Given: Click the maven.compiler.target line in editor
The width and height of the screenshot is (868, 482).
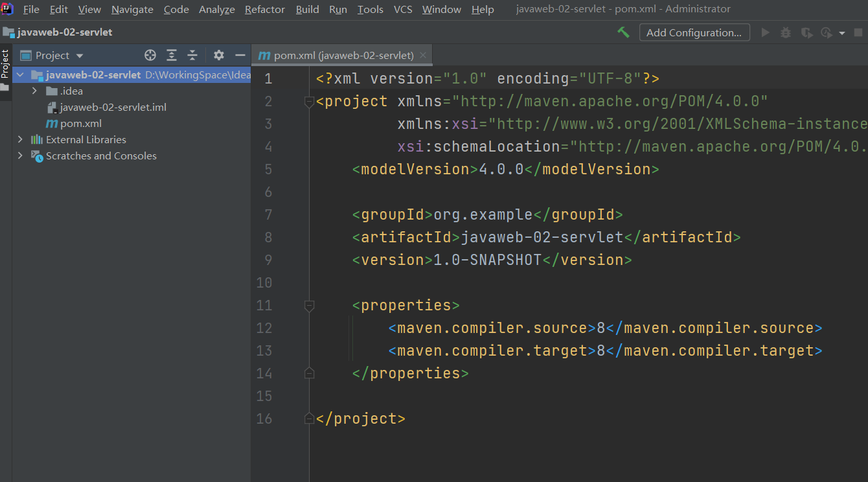Looking at the screenshot, I should point(605,350).
